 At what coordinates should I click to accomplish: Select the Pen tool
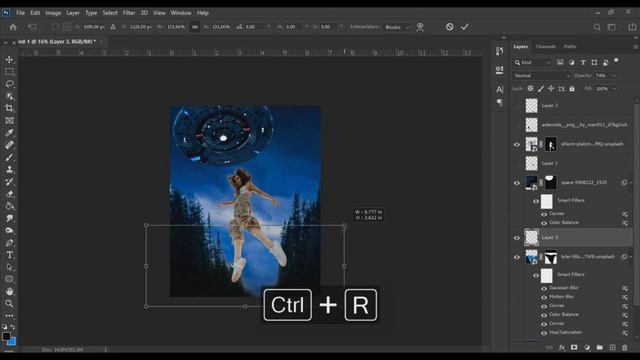[9, 243]
